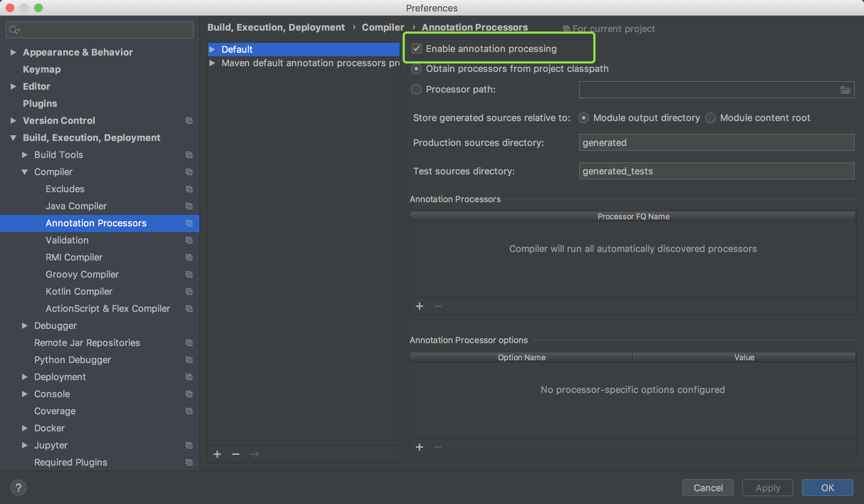
Task: Disable Enable annotation processing
Action: 417,49
